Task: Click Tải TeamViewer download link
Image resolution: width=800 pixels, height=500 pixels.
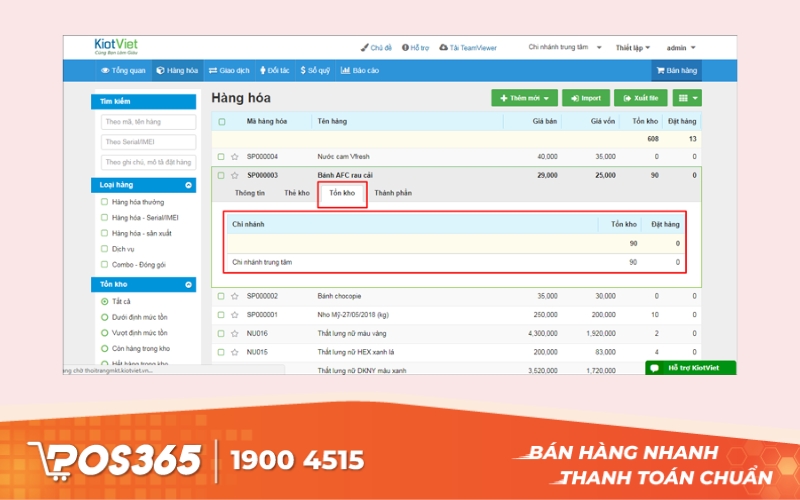Action: pyautogui.click(x=468, y=47)
